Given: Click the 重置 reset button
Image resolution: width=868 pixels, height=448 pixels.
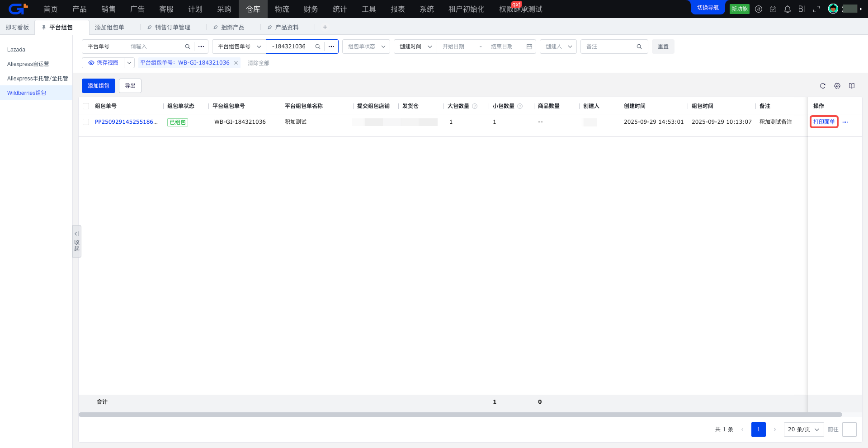Looking at the screenshot, I should point(663,47).
